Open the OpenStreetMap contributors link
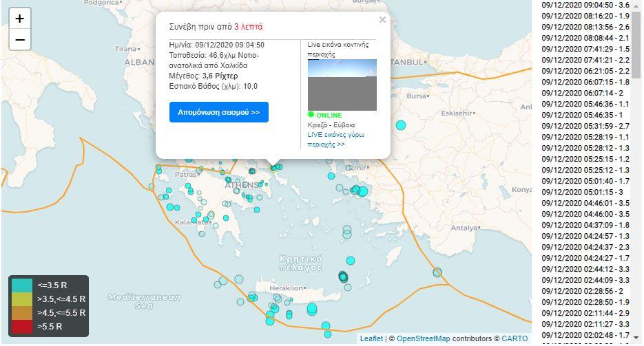The image size is (644, 346). 423,338
